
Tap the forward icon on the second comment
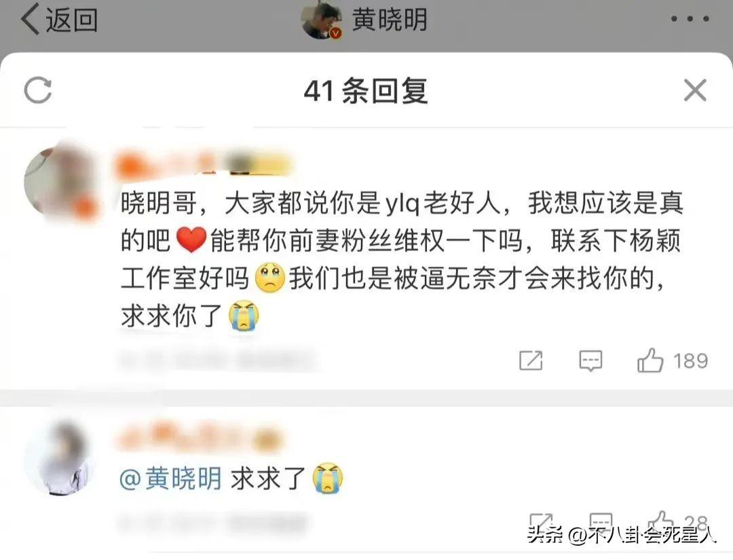point(542,522)
